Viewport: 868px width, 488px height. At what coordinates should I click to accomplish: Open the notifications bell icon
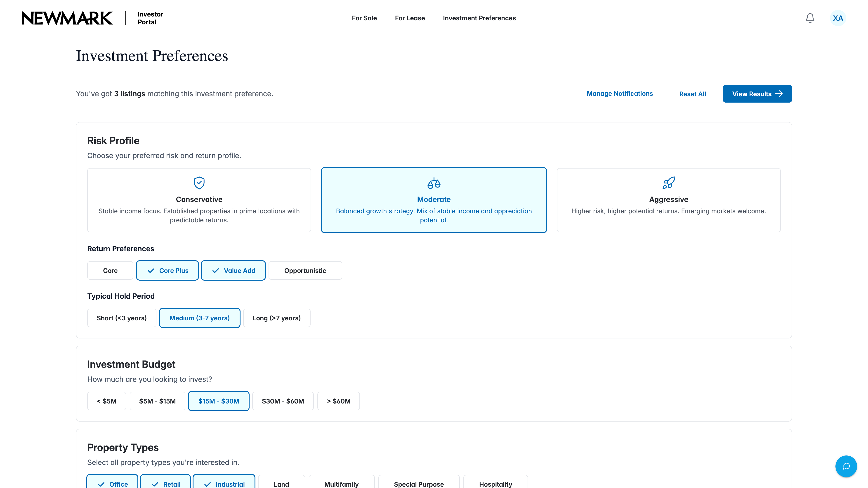(x=810, y=18)
